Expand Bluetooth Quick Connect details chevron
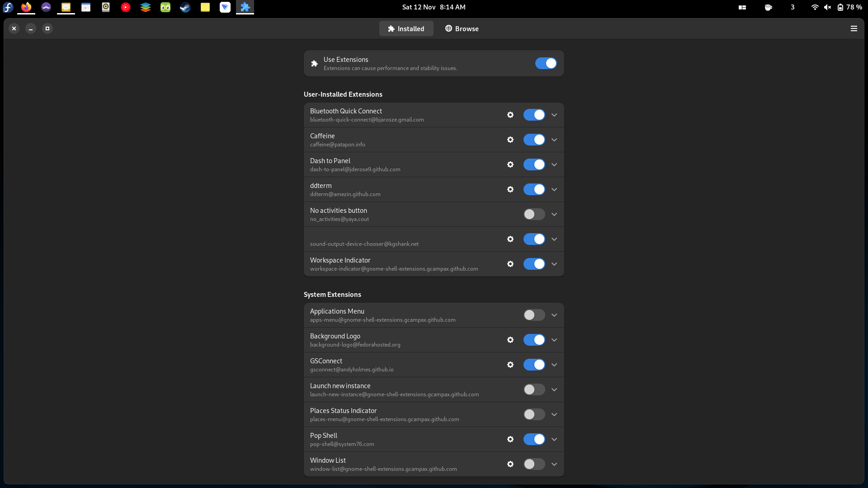The height and width of the screenshot is (488, 868). pos(554,115)
